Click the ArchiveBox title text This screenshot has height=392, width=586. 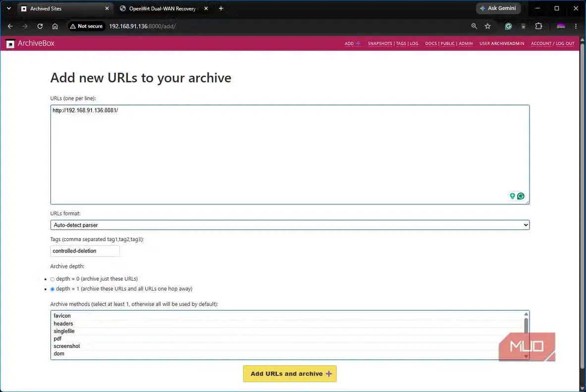pos(36,43)
